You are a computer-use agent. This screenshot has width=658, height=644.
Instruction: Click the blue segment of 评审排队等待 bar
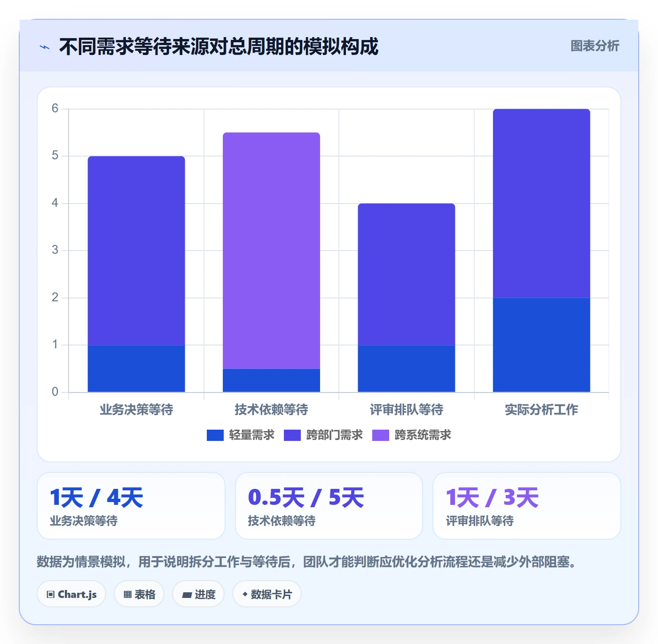point(407,369)
